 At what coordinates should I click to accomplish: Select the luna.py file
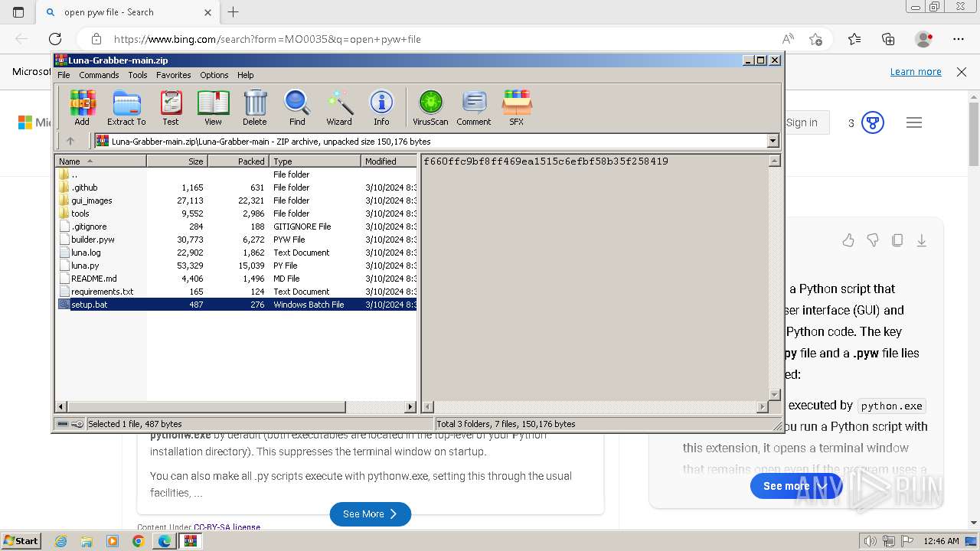(x=237, y=266)
